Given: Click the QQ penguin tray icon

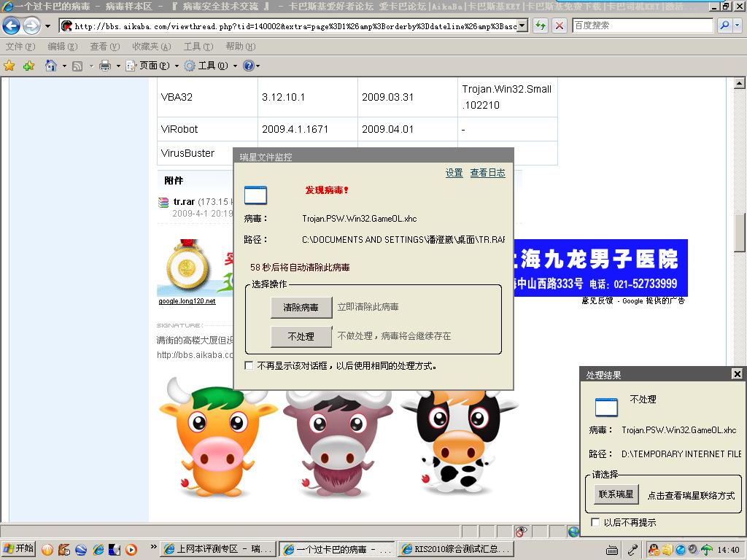Looking at the screenshot, I should point(654,550).
